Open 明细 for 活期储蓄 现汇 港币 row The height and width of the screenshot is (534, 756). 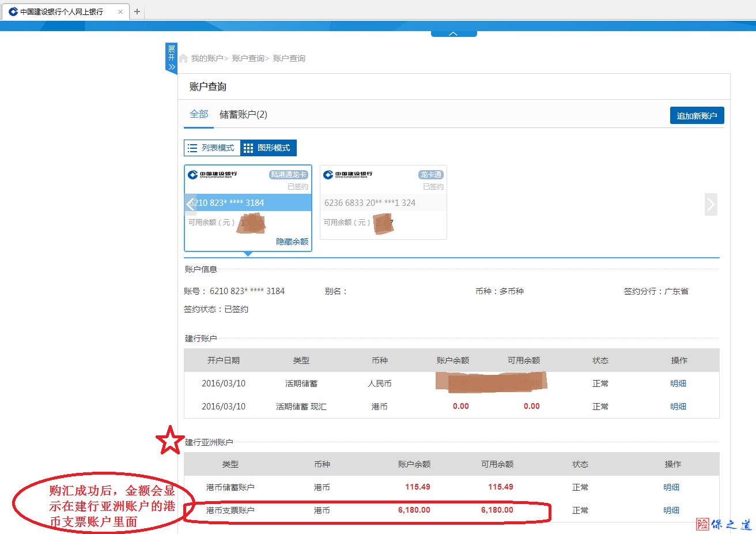pos(678,407)
